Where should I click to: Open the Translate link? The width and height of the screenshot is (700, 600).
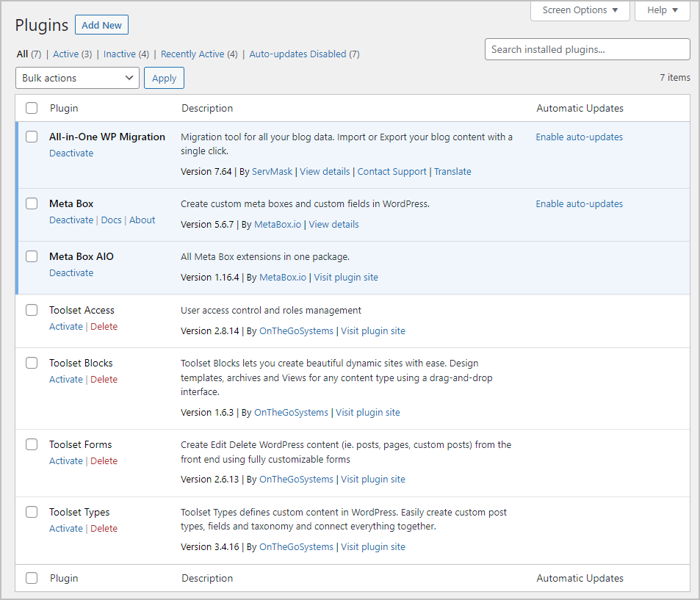452,171
